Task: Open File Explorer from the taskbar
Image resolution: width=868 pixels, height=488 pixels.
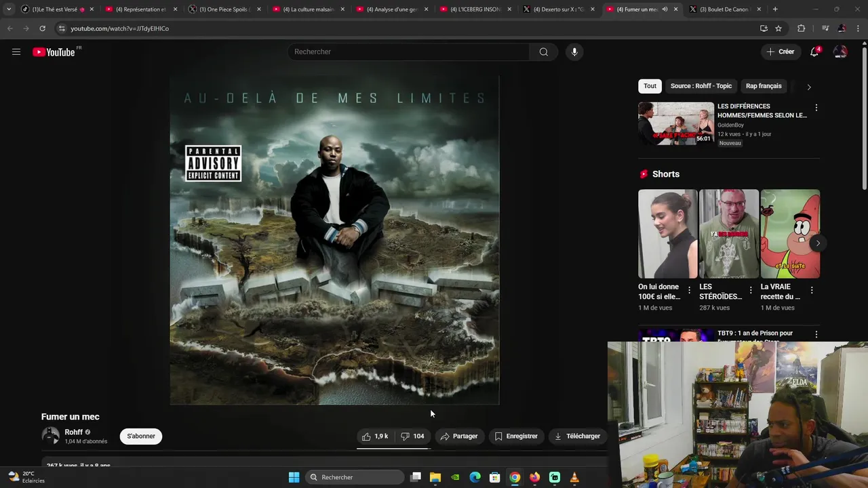Action: point(435,477)
